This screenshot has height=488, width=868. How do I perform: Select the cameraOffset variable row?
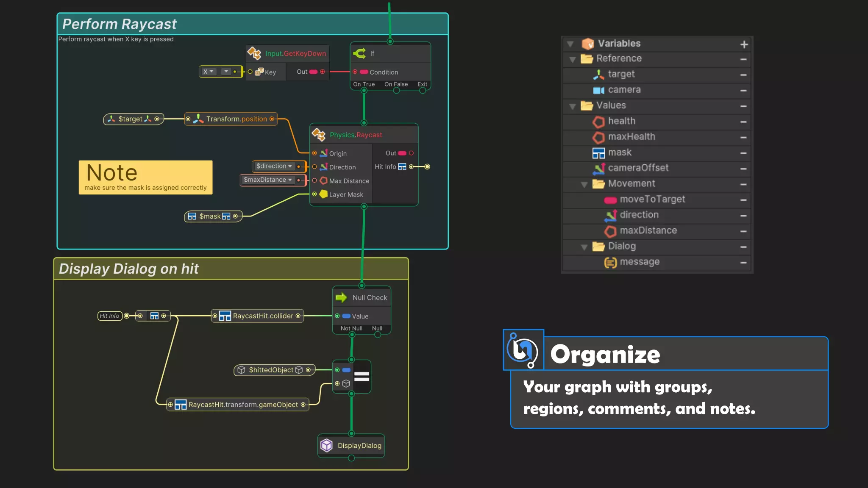[x=638, y=168]
